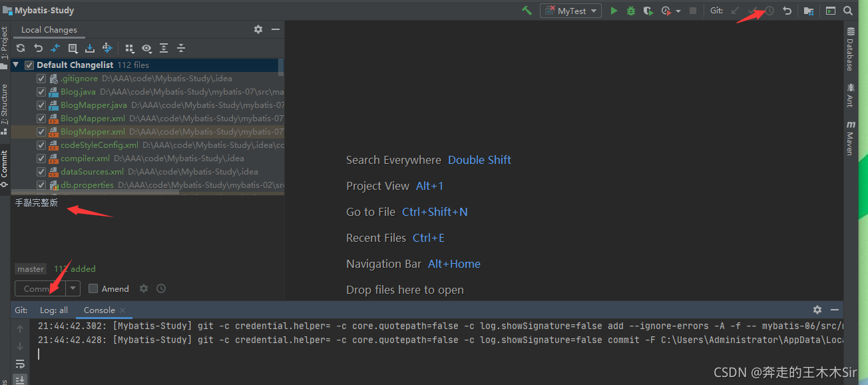The height and width of the screenshot is (385, 868).
Task: Toggle soft-wrap in the Git console
Action: point(20,364)
